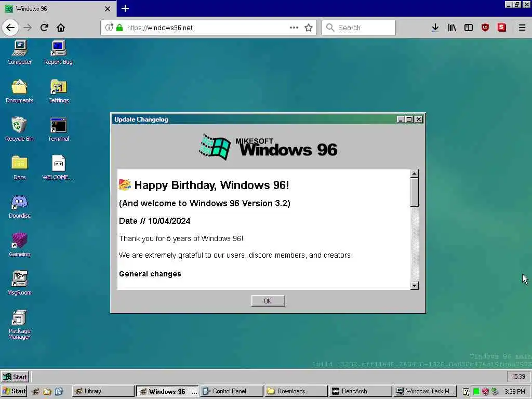Image resolution: width=532 pixels, height=399 pixels.
Task: Click the address bar URL field
Action: pos(208,28)
